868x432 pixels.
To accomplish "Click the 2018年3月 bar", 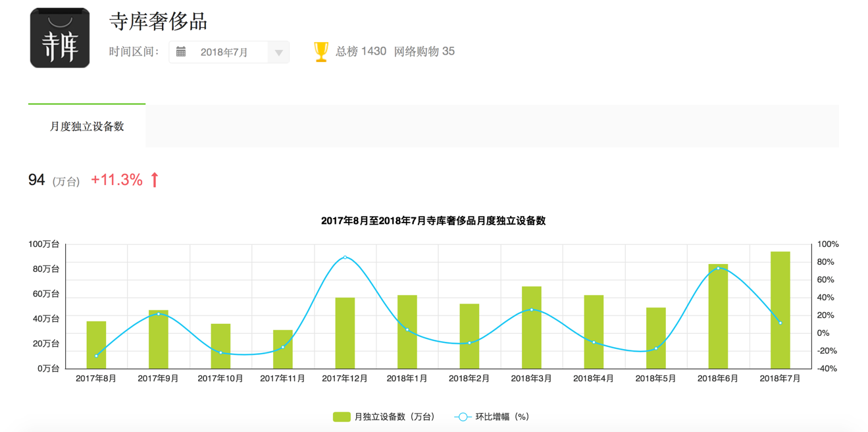I will coord(532,327).
